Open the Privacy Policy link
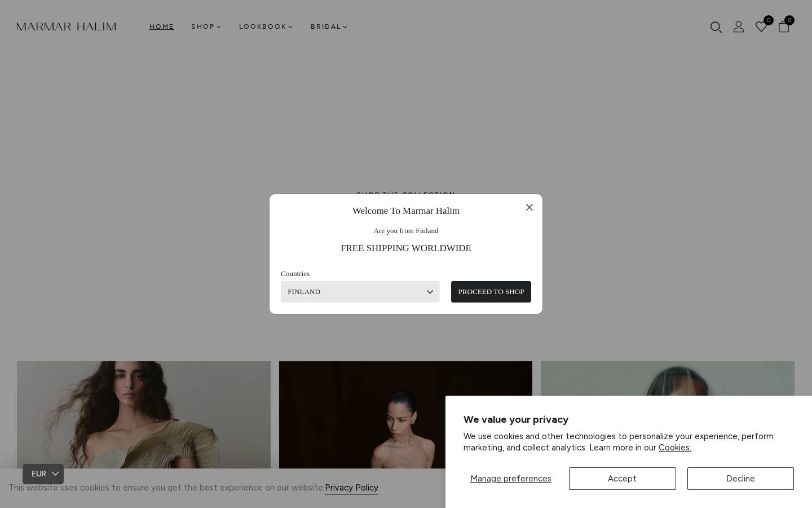The image size is (812, 508). [x=351, y=488]
